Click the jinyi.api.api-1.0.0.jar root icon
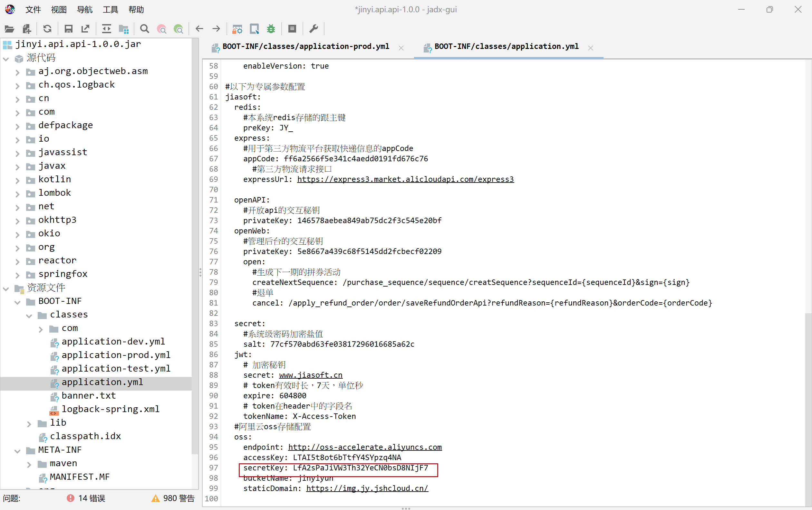This screenshot has width=812, height=510. tap(7, 44)
